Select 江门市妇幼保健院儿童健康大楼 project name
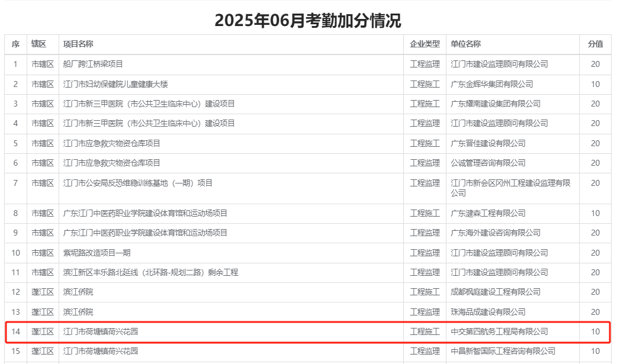The height and width of the screenshot is (364, 617). point(115,84)
